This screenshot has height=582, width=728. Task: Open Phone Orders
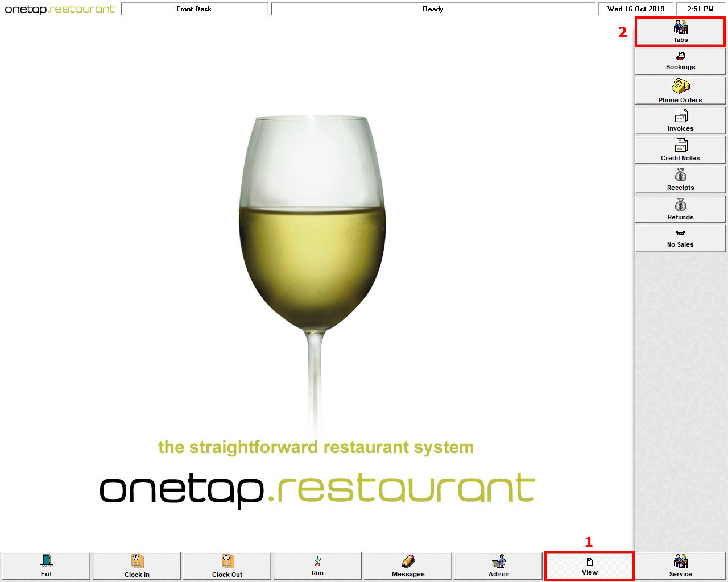point(680,90)
